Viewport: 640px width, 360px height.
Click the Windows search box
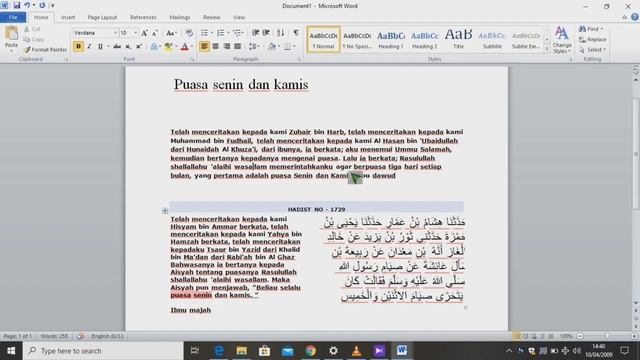click(x=103, y=351)
